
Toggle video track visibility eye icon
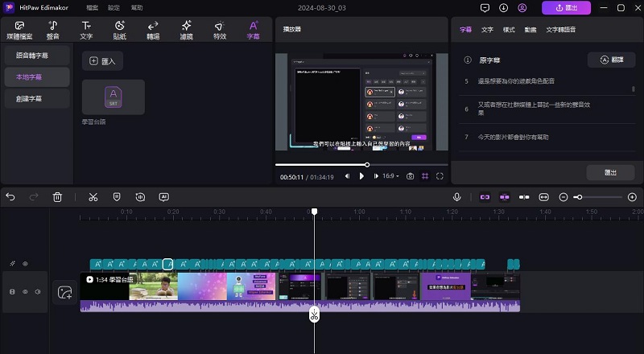pyautogui.click(x=25, y=292)
